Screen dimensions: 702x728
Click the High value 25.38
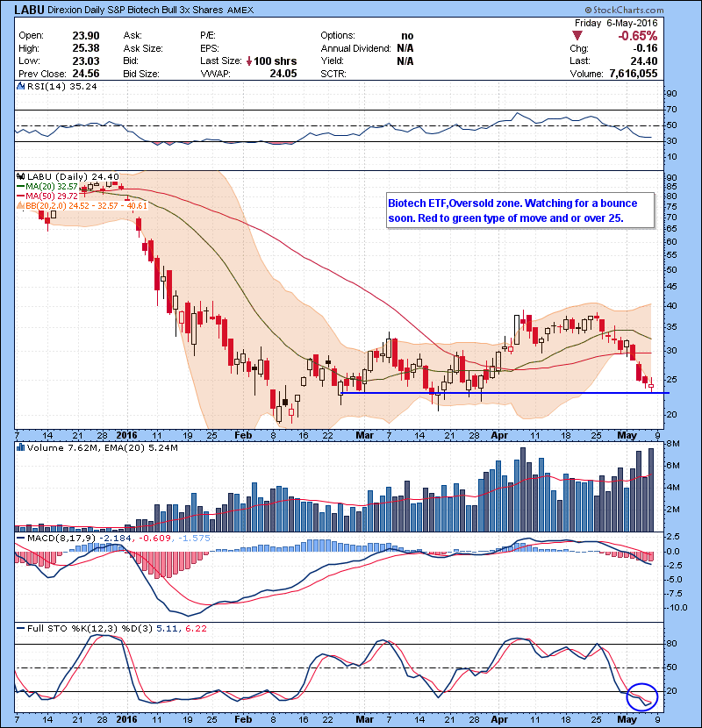86,48
